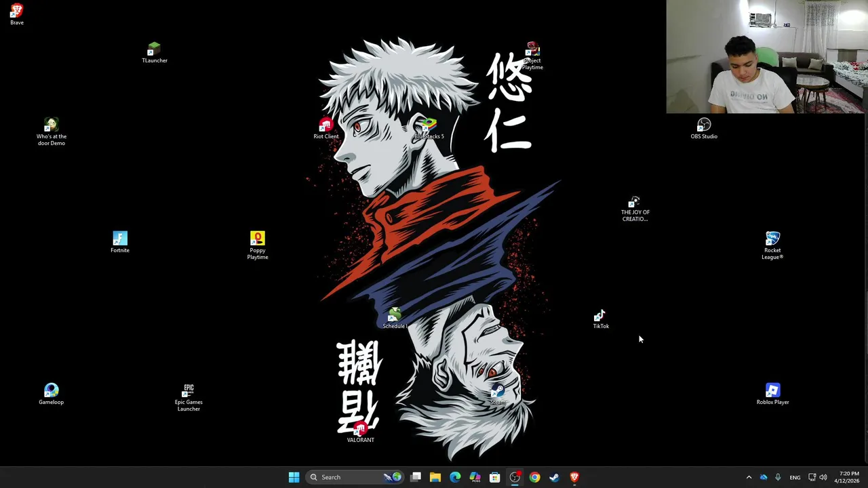
Task: Select the Riot Client desktop shortcut
Action: coord(326,129)
